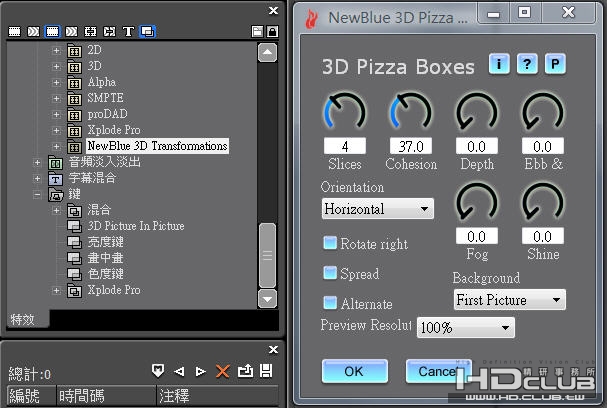
Task: Go to previous marker arrow icon
Action: click(x=179, y=372)
